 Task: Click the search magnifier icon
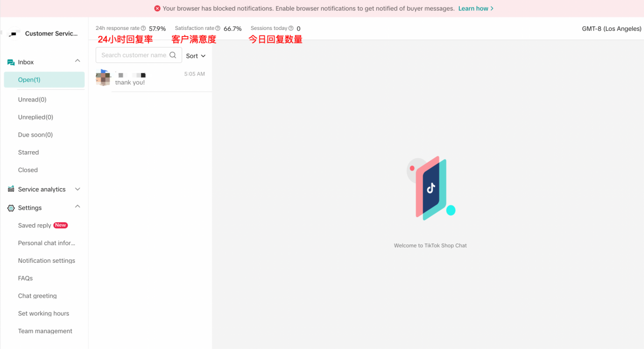(173, 55)
